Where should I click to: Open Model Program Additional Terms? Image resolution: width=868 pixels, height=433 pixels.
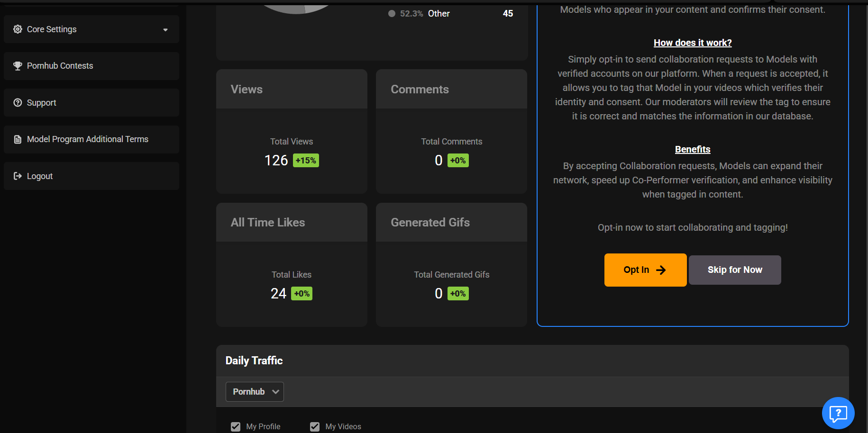click(x=91, y=139)
